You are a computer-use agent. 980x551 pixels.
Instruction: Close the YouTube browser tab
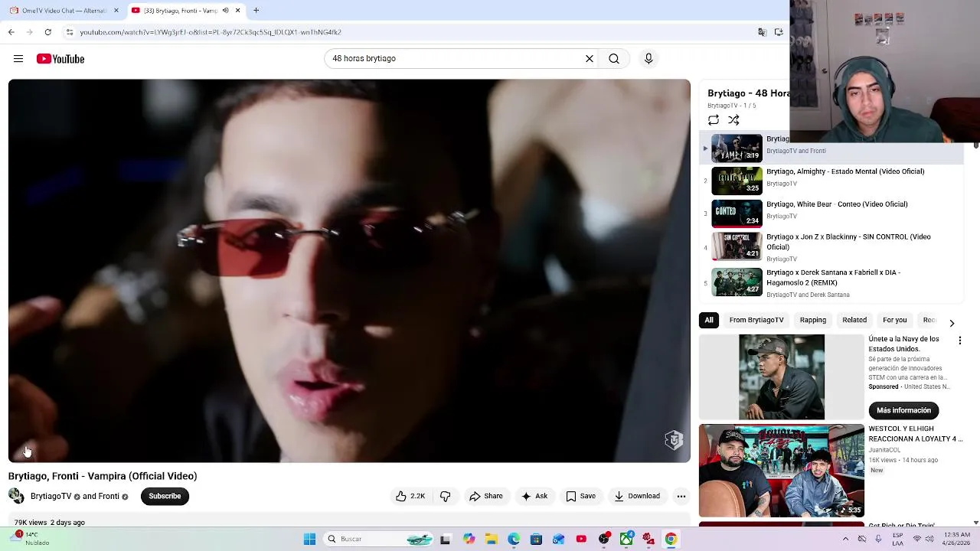pos(237,11)
